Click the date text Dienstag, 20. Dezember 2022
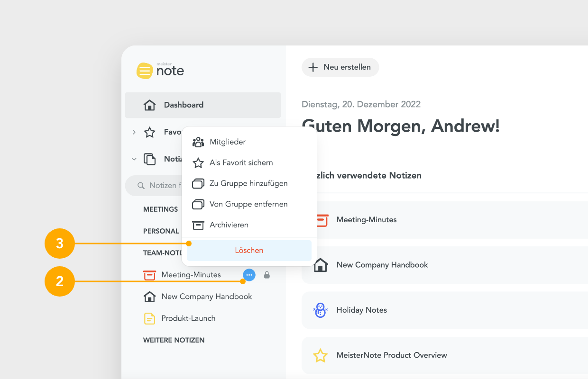Screen dimensions: 588x379 (361, 104)
